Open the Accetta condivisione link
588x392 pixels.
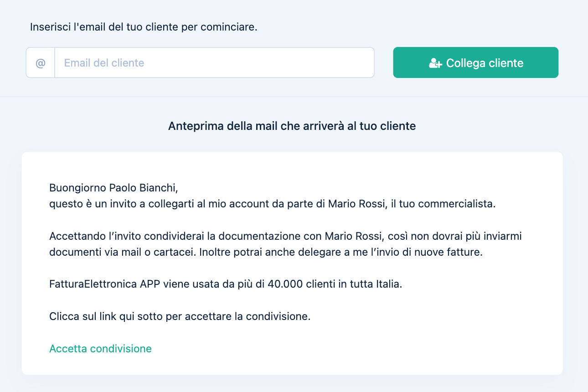(x=100, y=349)
